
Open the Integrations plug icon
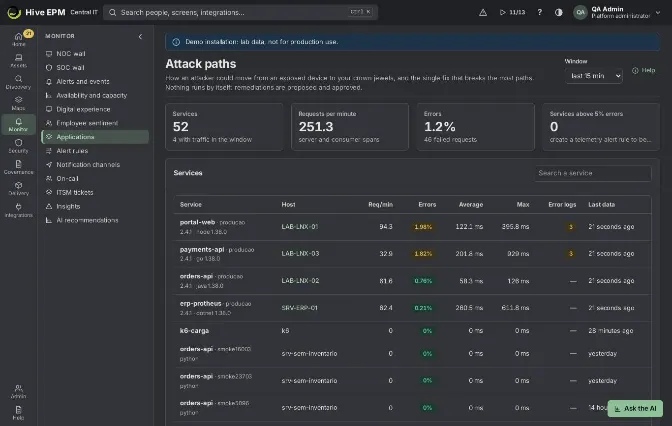click(18, 210)
